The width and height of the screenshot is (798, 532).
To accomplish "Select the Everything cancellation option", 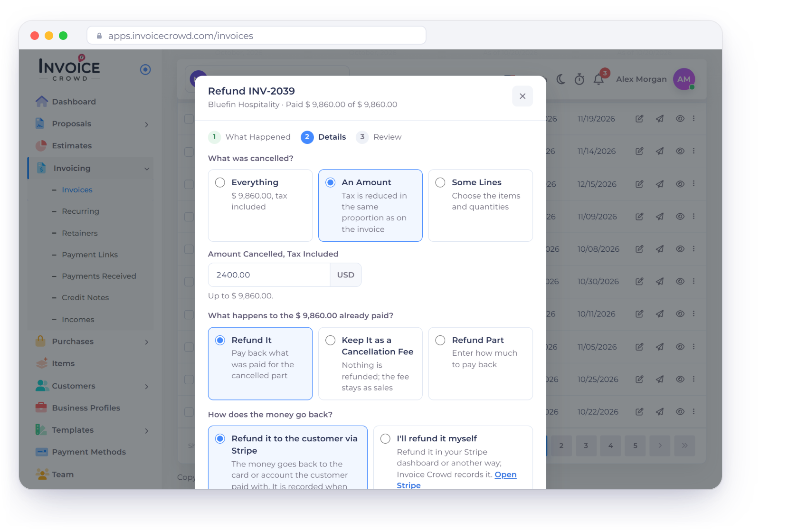I will (260, 206).
